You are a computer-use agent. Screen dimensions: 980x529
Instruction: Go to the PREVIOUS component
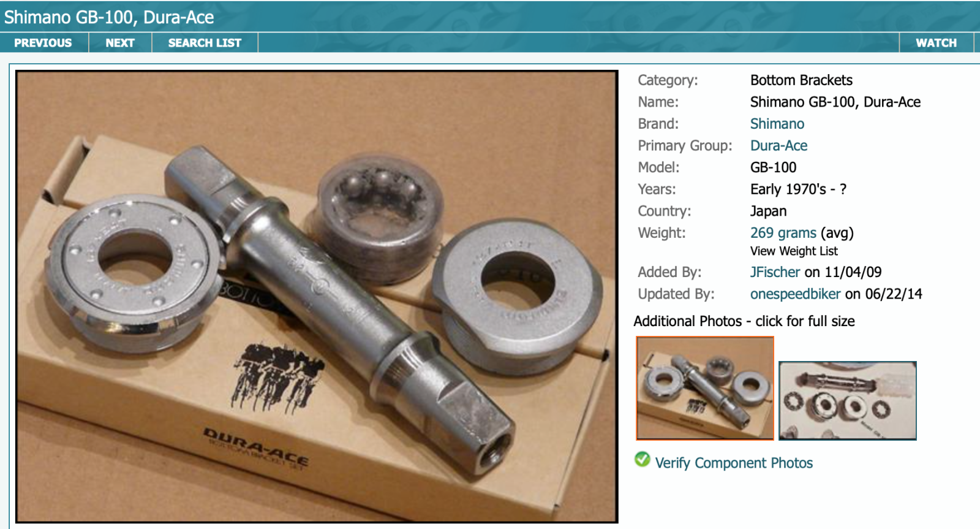pos(43,43)
